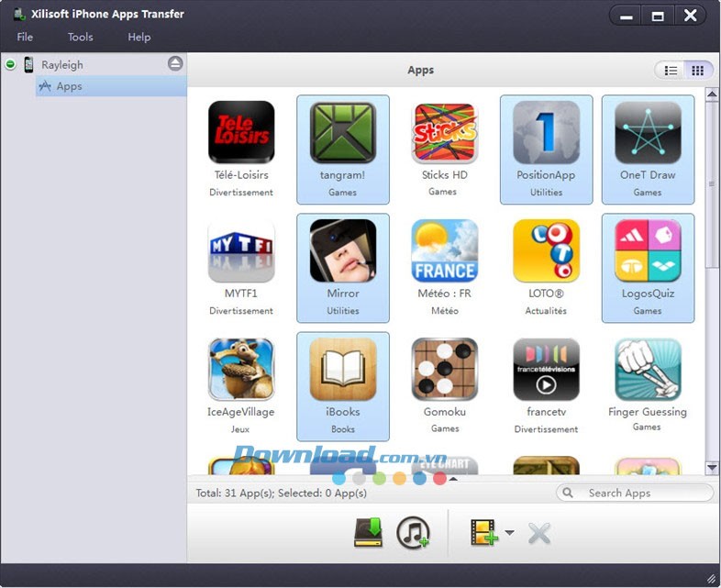Collapse the Rayleigh device tree node
This screenshot has width=721, height=588.
coord(10,64)
